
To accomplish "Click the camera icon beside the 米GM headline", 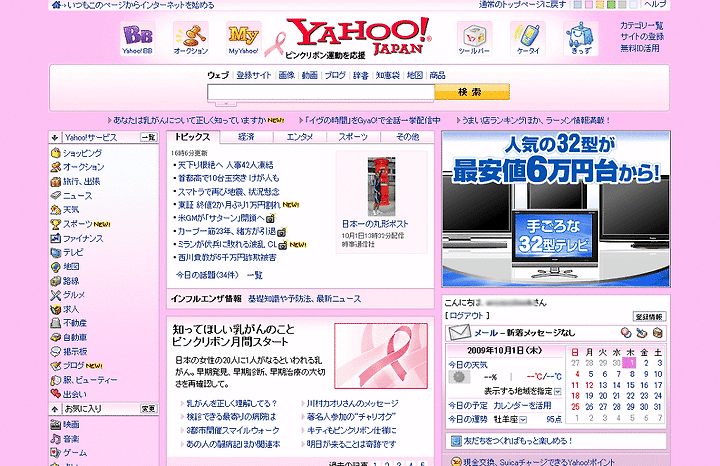I will click(271, 219).
